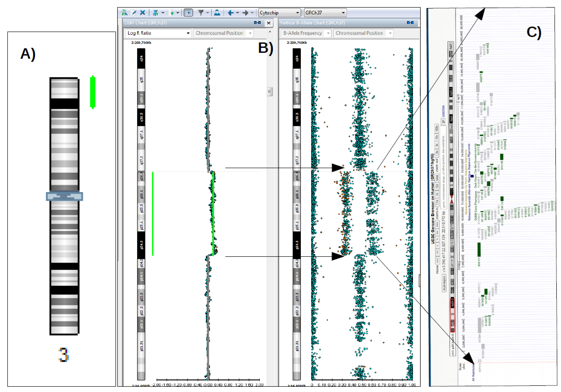Click the green region bar beside chromosome 3

[93, 92]
